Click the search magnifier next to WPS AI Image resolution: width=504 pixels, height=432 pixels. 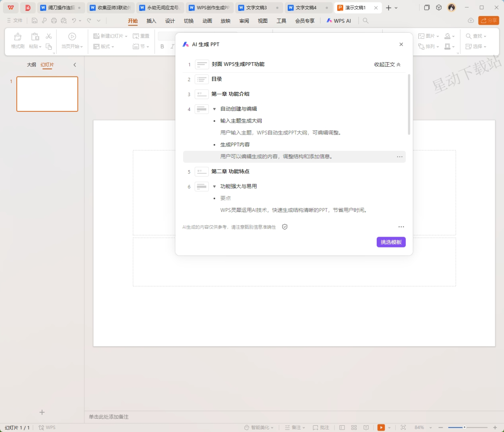click(366, 21)
